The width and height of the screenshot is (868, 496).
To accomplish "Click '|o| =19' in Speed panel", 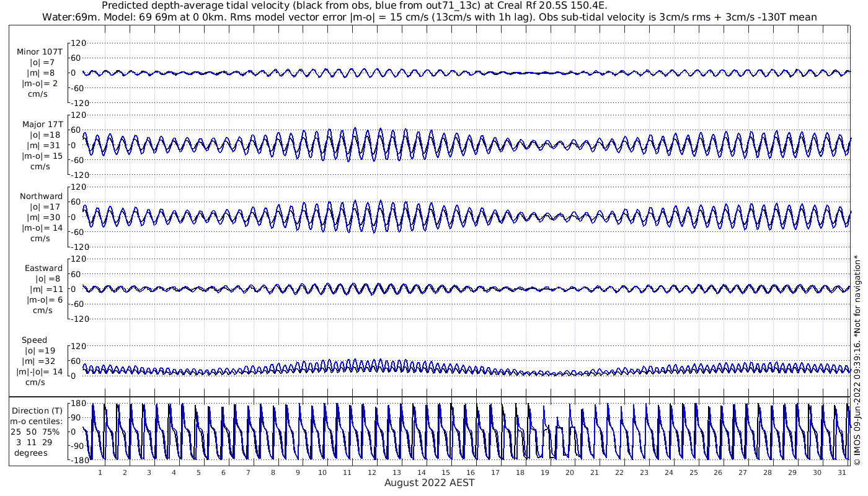I will [x=40, y=351].
